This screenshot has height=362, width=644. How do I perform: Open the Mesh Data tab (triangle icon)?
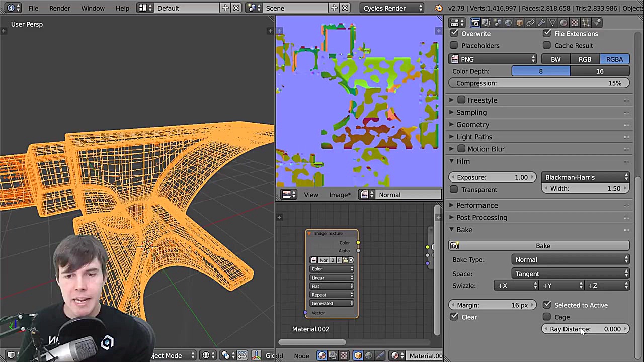point(552,23)
